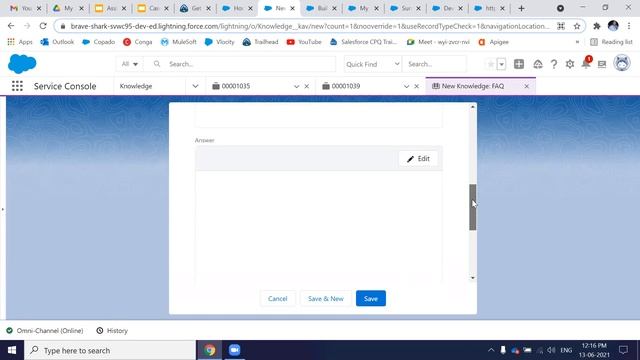Image resolution: width=640 pixels, height=360 pixels.
Task: Open the Favorites star icon
Action: [x=491, y=64]
